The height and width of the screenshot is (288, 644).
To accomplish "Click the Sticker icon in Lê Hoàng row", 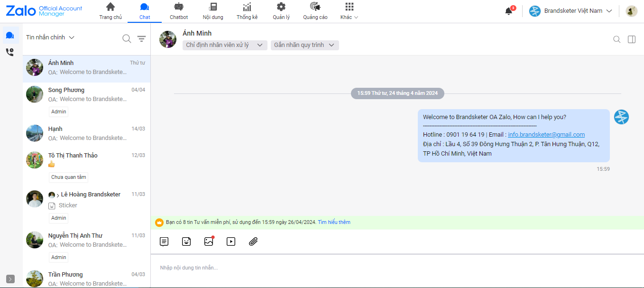I will coord(52,206).
